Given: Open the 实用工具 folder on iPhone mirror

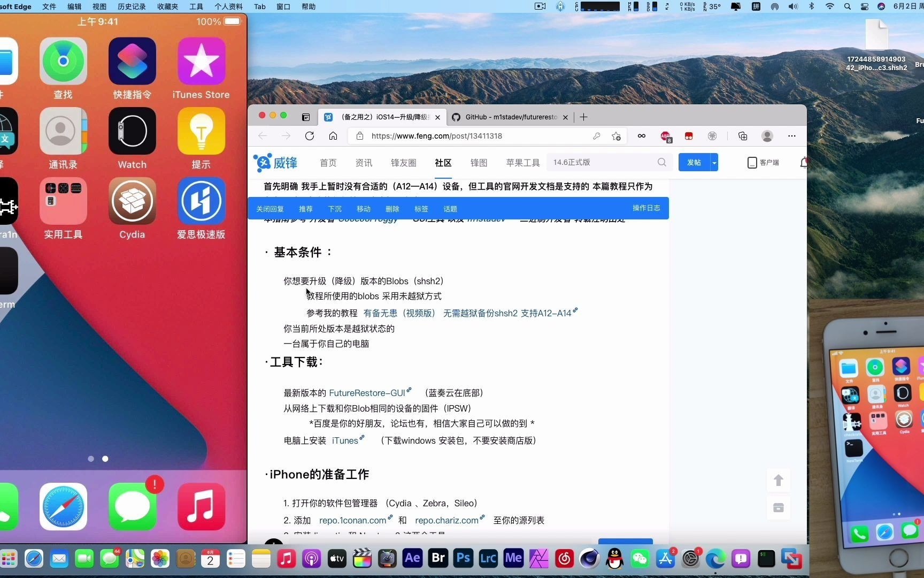Looking at the screenshot, I should click(x=63, y=201).
